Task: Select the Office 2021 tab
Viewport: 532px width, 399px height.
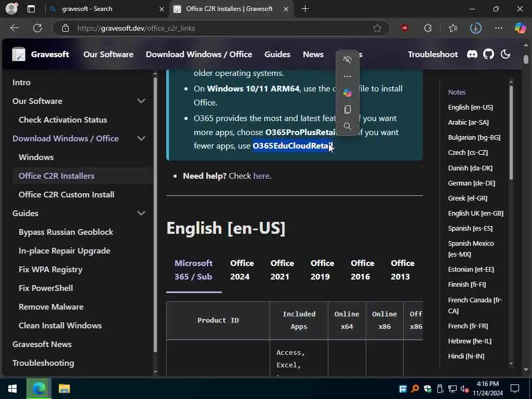Action: coord(282,270)
